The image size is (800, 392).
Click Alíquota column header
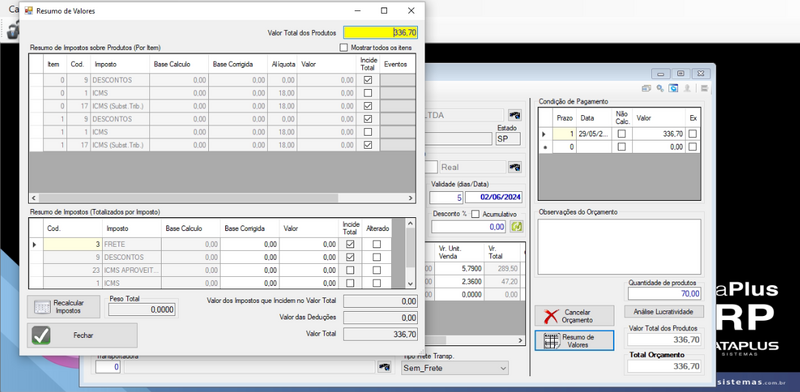283,64
